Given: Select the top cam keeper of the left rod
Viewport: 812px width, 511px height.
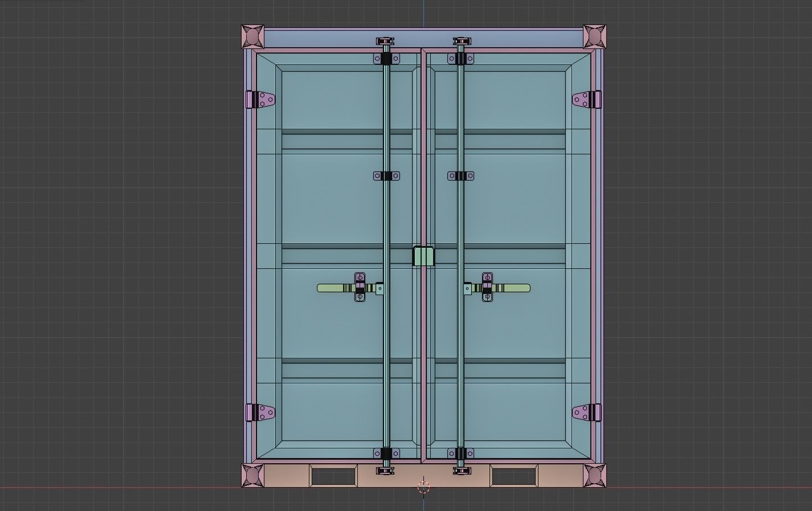Looking at the screenshot, I should point(386,42).
